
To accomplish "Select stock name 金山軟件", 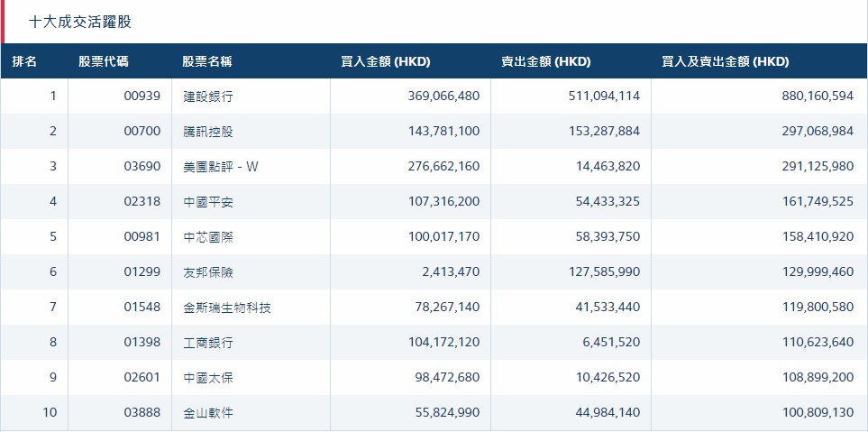I will tap(208, 413).
